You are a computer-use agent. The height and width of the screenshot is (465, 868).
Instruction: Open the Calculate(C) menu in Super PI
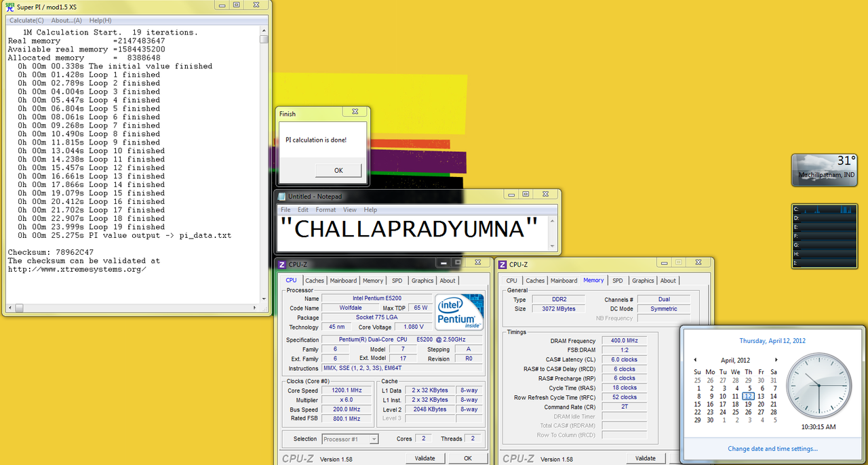tap(26, 20)
